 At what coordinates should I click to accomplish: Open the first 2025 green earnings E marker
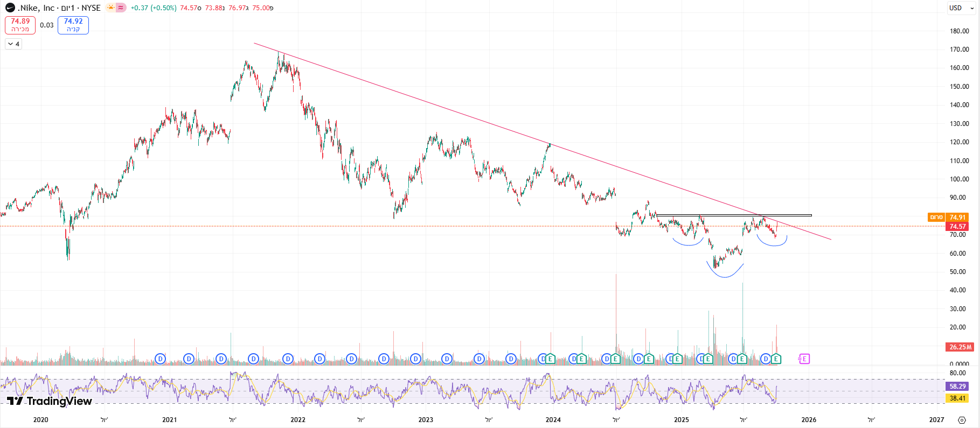(708, 359)
